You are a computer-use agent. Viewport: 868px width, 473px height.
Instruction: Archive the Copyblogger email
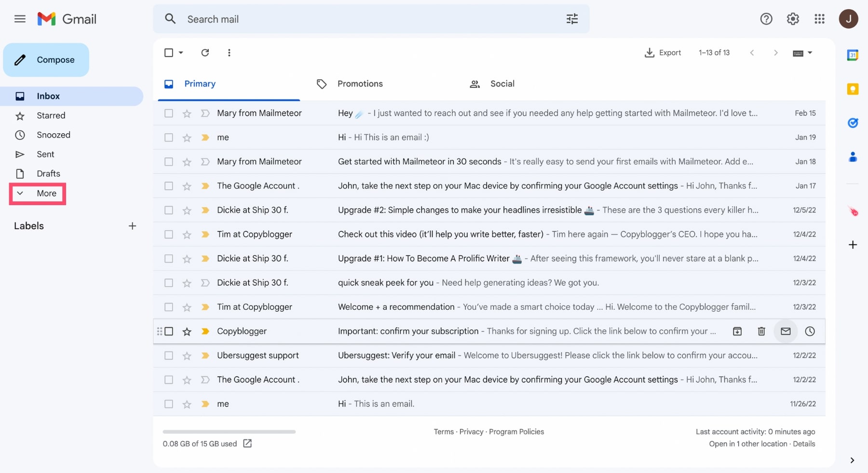tap(737, 331)
